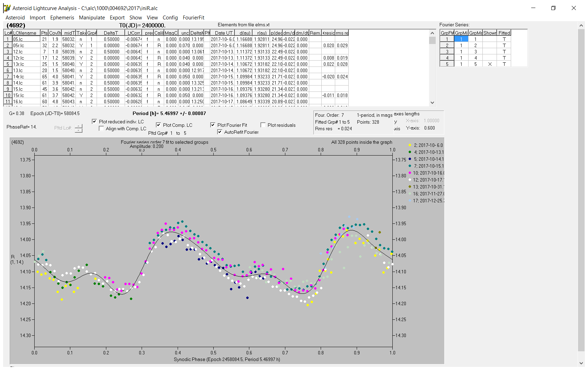This screenshot has height=370, width=588.
Task: Click main window scroll up arrow
Action: (581, 25)
